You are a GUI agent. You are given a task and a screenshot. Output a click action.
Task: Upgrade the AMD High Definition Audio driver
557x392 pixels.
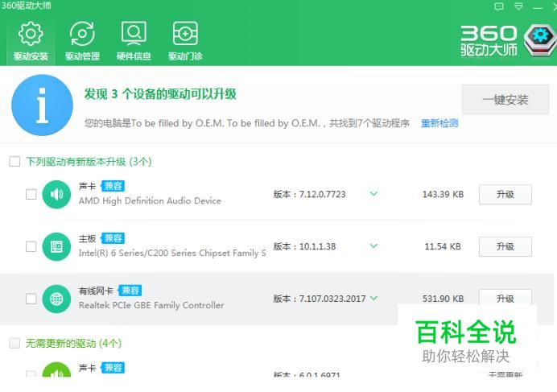pyautogui.click(x=505, y=194)
